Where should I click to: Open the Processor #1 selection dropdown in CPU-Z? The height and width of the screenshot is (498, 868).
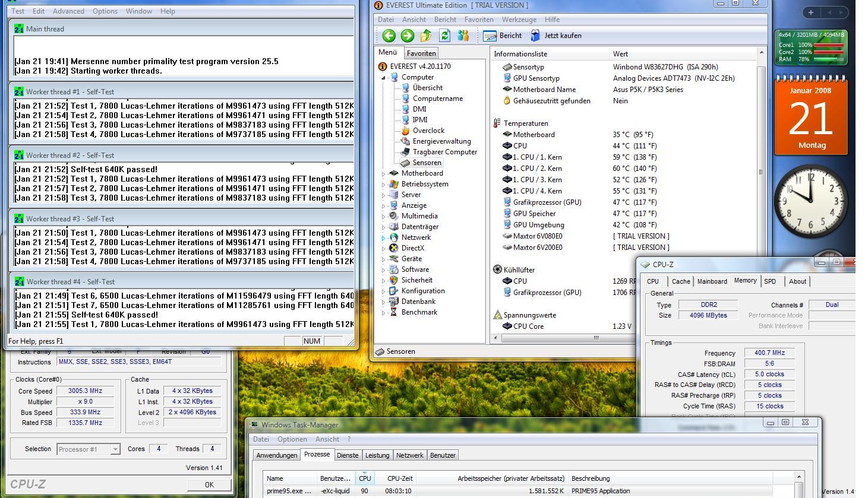tap(89, 449)
